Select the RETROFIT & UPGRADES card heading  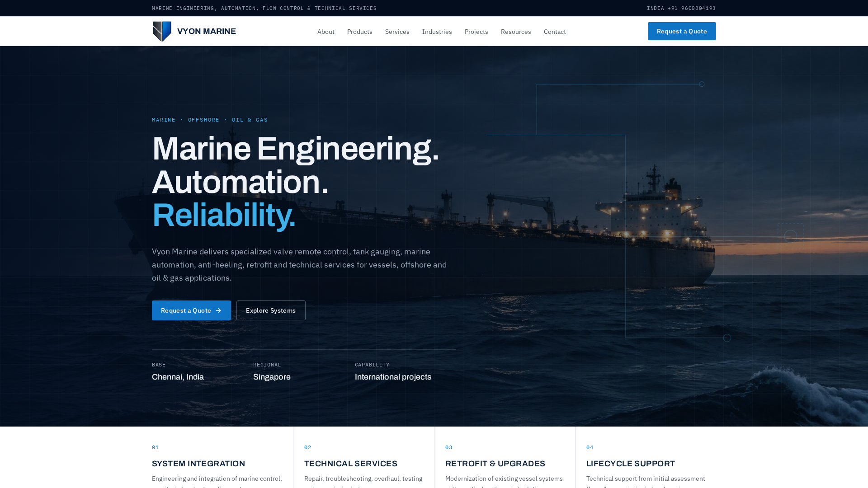pos(495,464)
